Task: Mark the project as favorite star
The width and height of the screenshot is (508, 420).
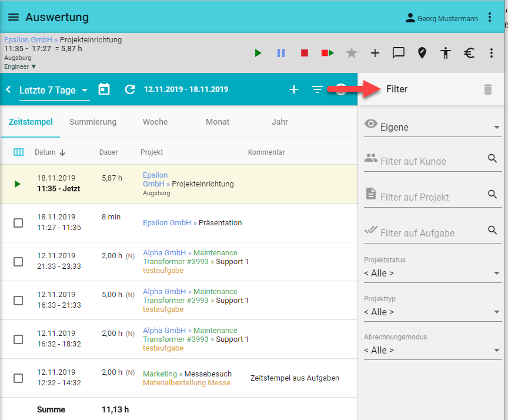Action: pos(352,53)
